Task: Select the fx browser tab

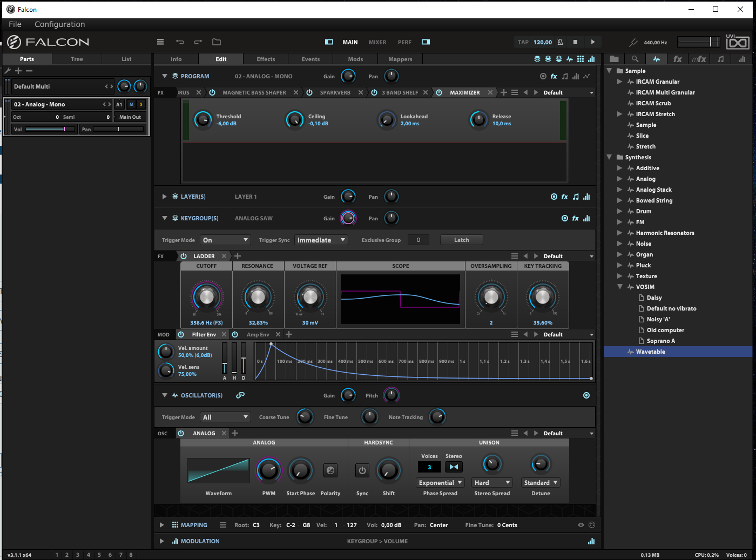Action: (x=678, y=59)
